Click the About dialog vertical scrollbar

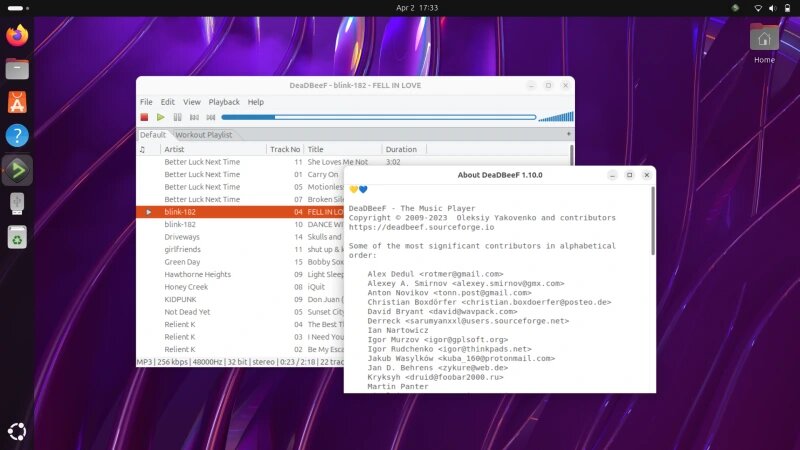[653, 221]
